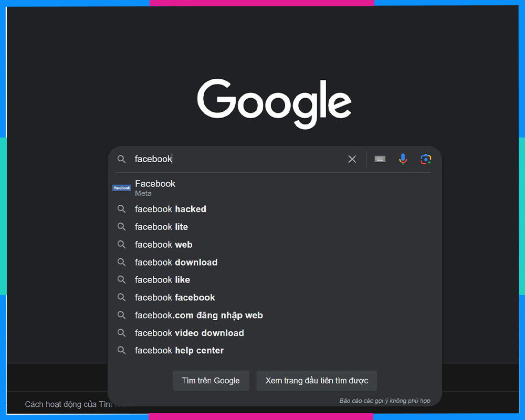Start voice search with the microphone icon

pos(403,159)
